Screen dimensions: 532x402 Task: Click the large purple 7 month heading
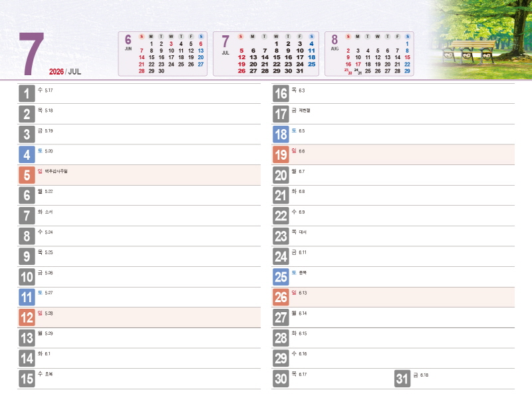32,55
